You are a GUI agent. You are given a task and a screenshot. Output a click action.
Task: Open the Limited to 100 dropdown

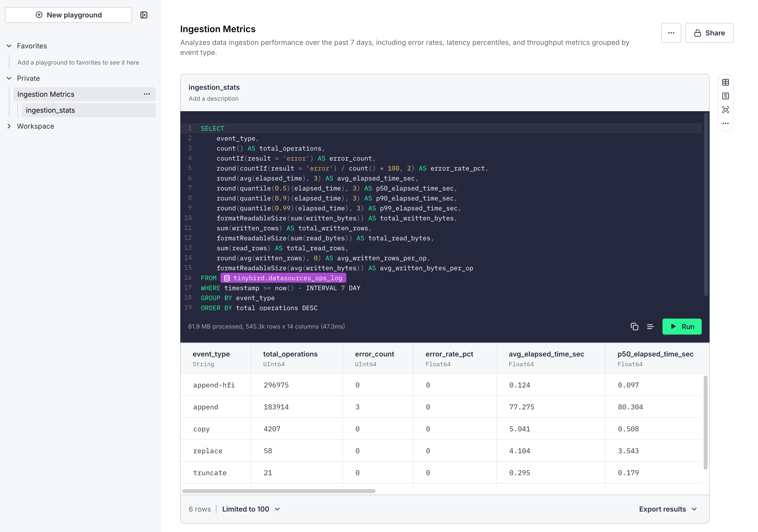pyautogui.click(x=251, y=509)
